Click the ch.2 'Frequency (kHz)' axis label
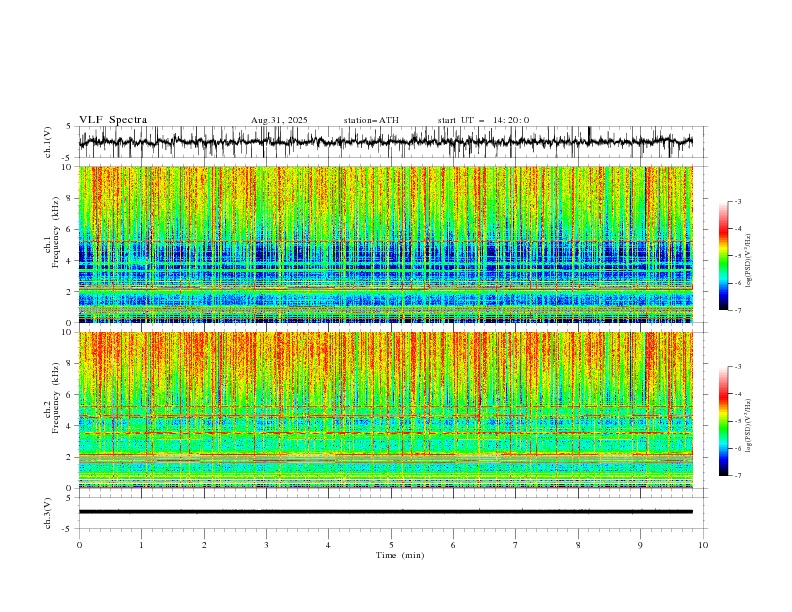 (55, 398)
